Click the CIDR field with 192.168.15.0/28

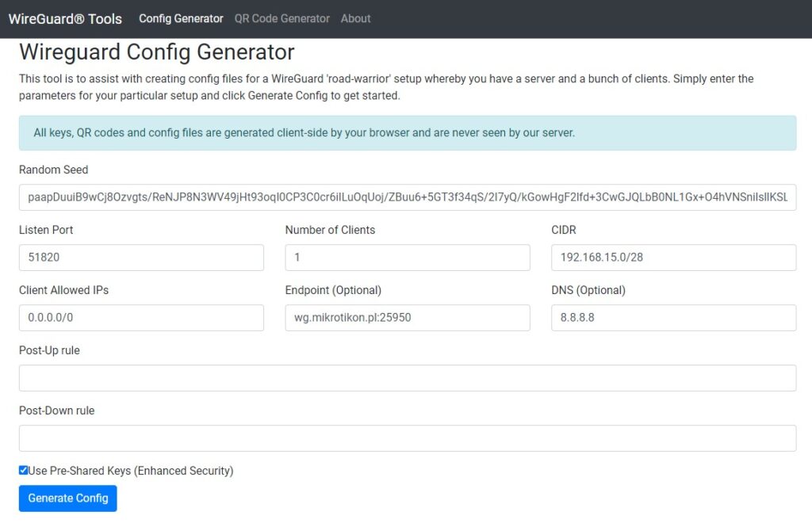click(x=674, y=257)
